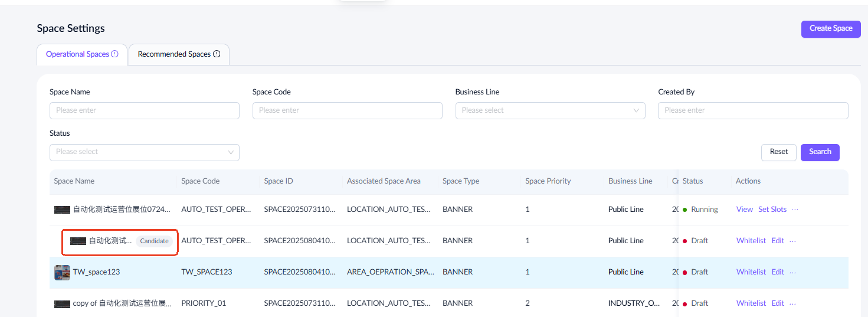Select the Operational Spaces tab
The image size is (868, 317).
coord(77,54)
